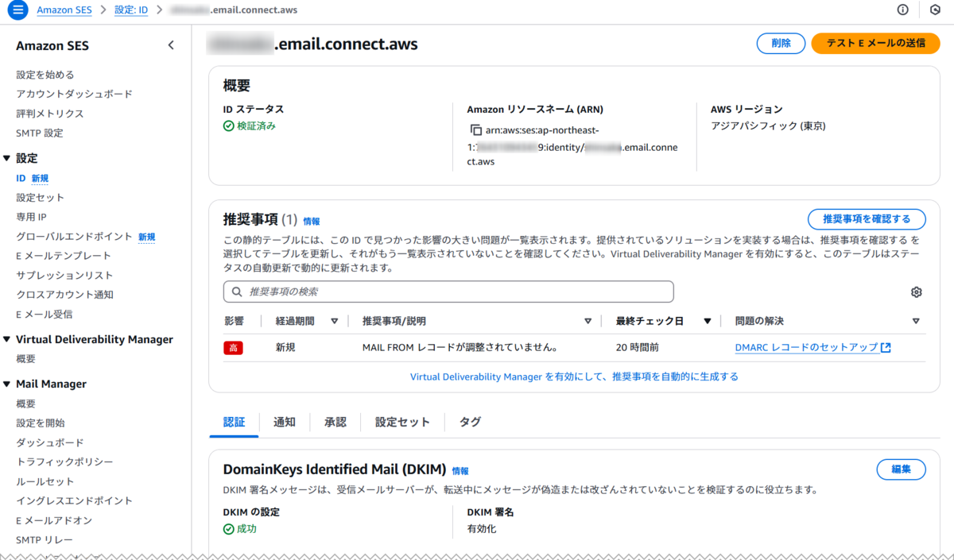The height and width of the screenshot is (560, 954).
Task: Open 概要 under Virtual Deliverability Manager
Action: (x=25, y=359)
